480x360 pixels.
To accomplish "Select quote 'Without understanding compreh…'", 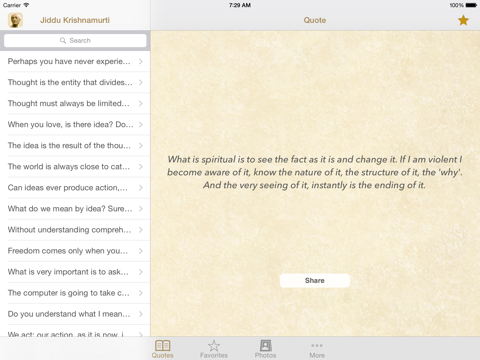I will 75,230.
